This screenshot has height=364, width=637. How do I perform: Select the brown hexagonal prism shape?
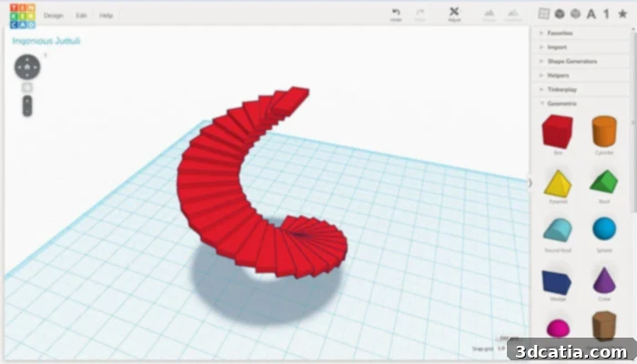pos(604,325)
